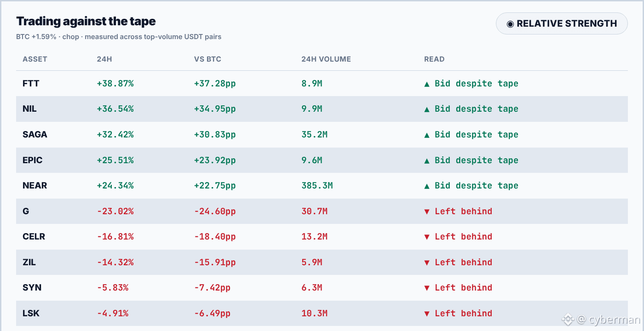Click the READ column header
Image resolution: width=644 pixels, height=331 pixels.
(434, 59)
